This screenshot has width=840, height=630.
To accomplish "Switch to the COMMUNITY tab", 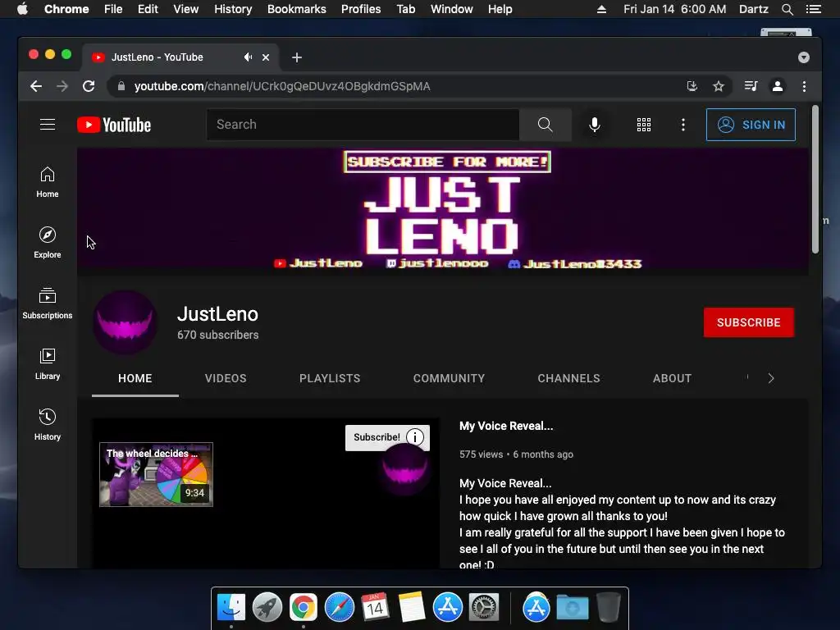I will click(x=449, y=378).
